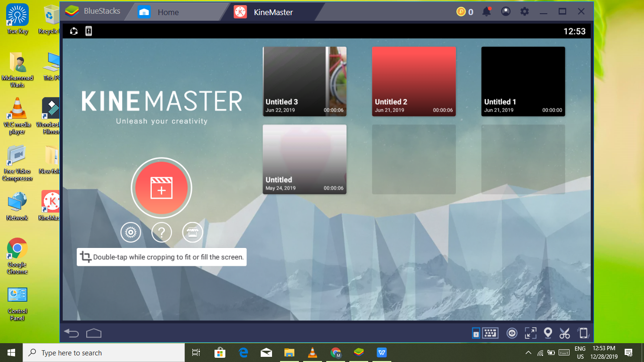Open Muhammad Waris user folder
The height and width of the screenshot is (362, 644).
pos(17,69)
